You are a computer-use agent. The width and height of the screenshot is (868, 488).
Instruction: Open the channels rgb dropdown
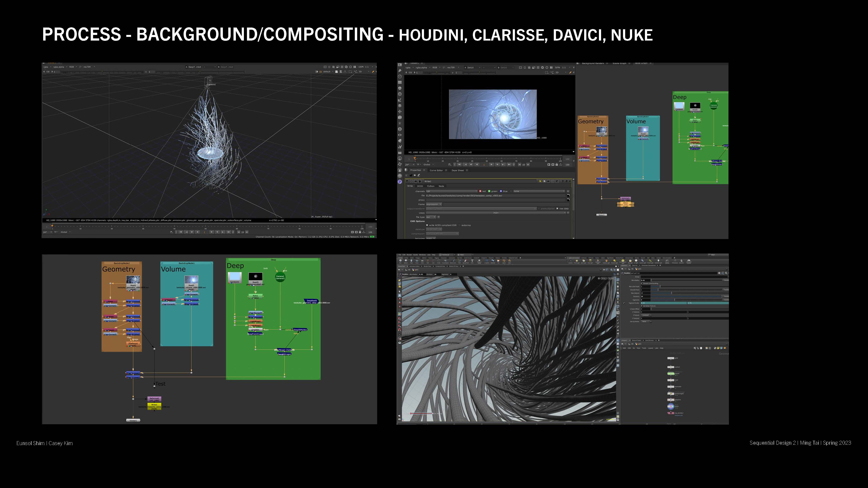point(452,191)
